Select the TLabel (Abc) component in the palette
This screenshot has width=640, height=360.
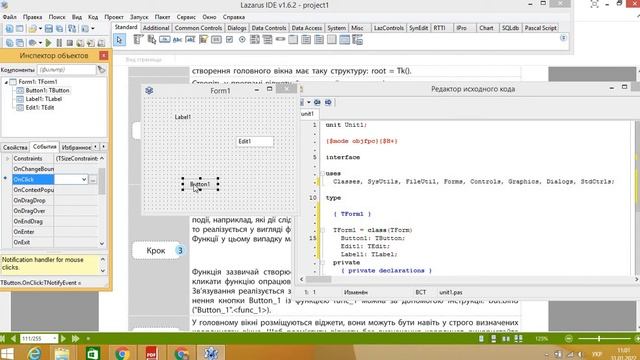177,40
